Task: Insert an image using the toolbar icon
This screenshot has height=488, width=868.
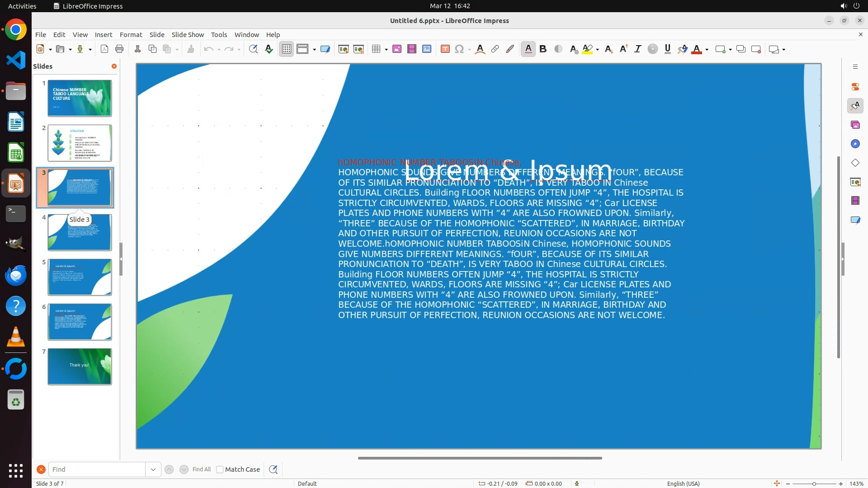Action: [397, 49]
